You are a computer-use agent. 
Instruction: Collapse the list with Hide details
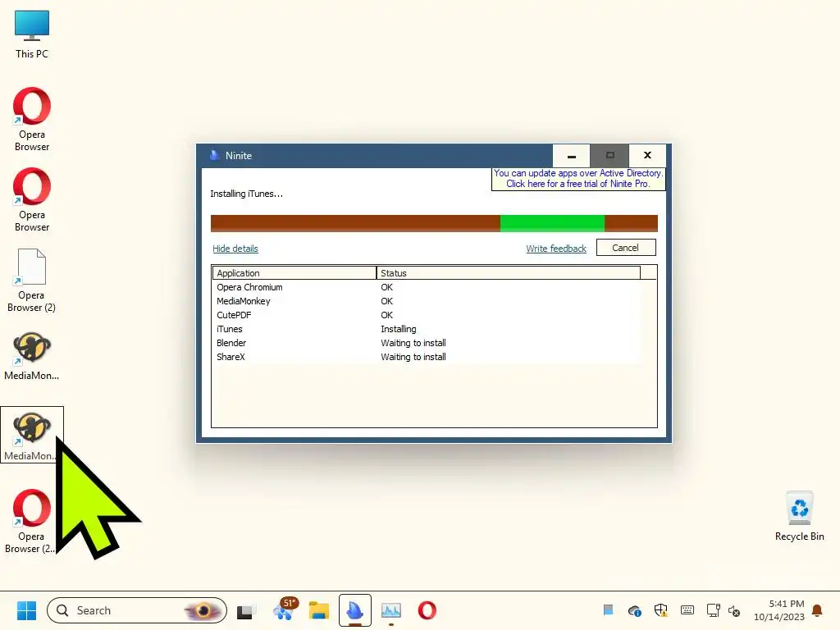tap(235, 249)
